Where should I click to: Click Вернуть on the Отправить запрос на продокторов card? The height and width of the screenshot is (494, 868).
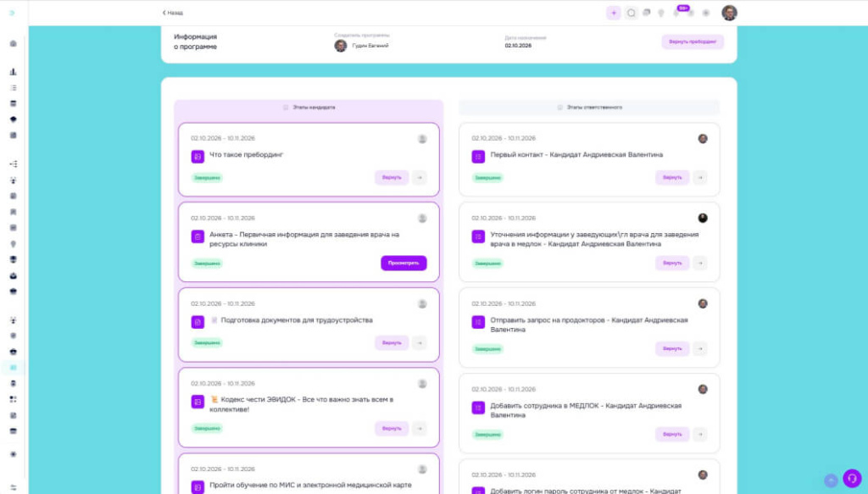pyautogui.click(x=672, y=348)
